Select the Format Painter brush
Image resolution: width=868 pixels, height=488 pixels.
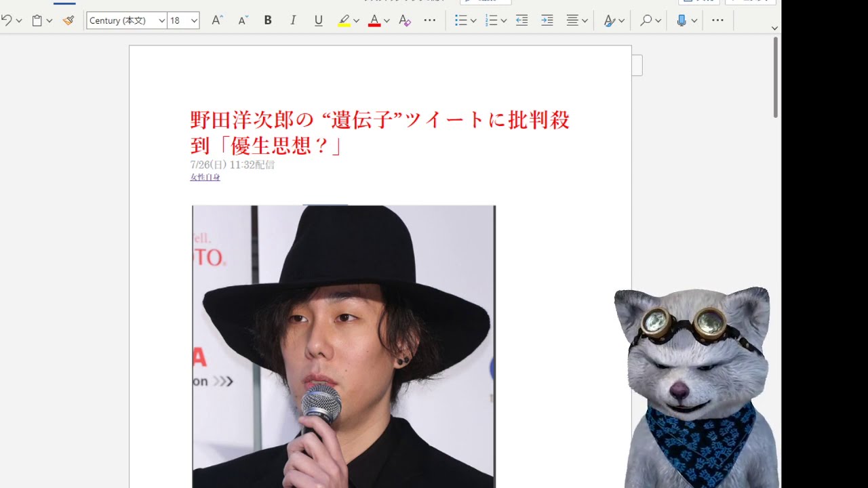[x=68, y=20]
